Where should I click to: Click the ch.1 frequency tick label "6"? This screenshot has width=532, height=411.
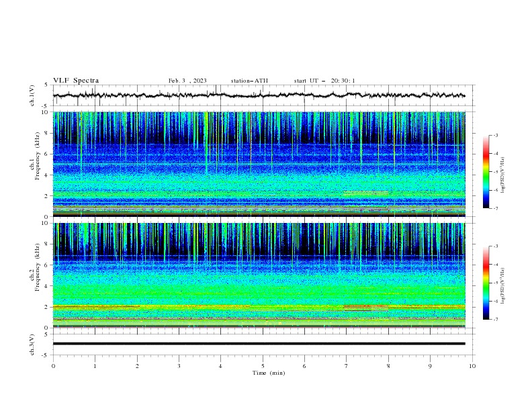[46, 154]
